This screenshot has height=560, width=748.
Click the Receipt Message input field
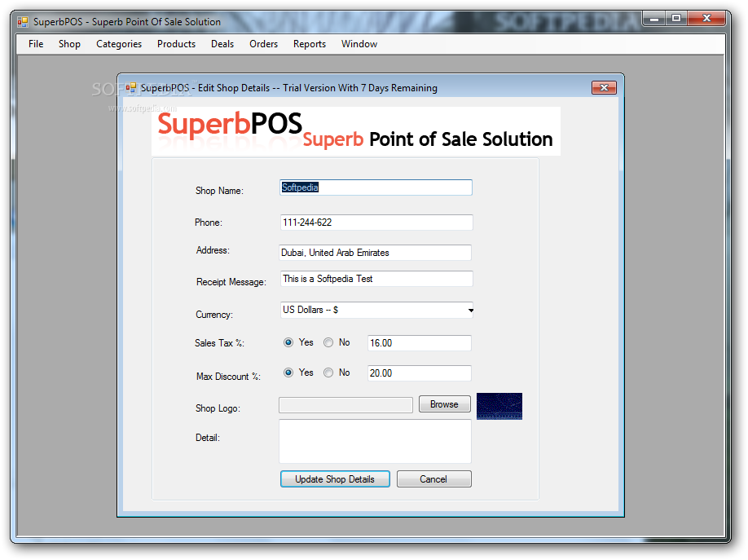click(x=376, y=279)
